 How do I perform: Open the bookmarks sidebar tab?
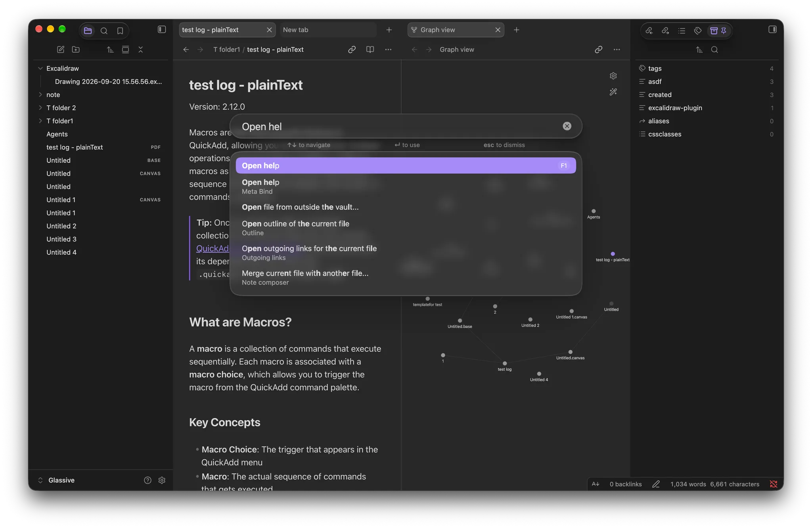(x=120, y=31)
